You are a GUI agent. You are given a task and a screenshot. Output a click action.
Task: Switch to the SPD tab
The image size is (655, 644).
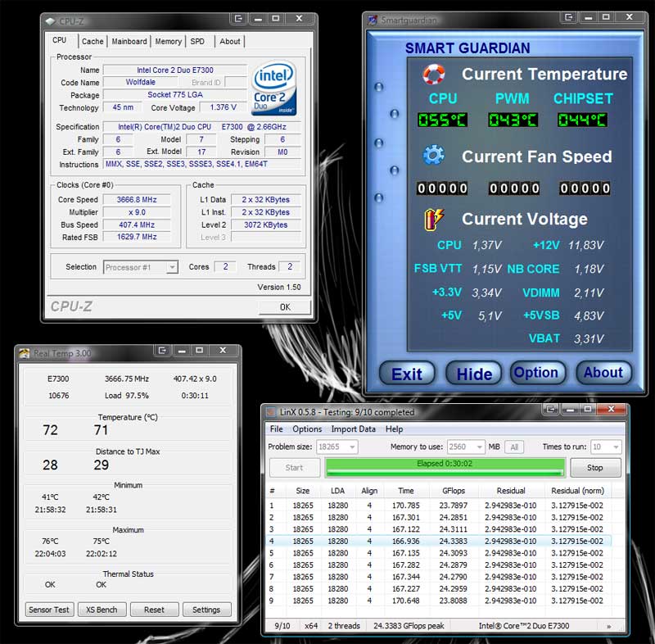point(197,41)
